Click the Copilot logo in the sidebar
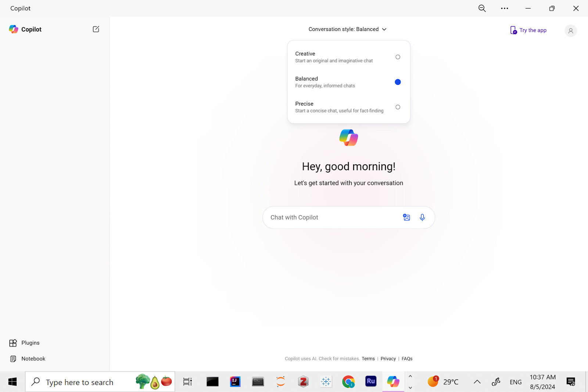The height and width of the screenshot is (392, 588). pyautogui.click(x=14, y=29)
